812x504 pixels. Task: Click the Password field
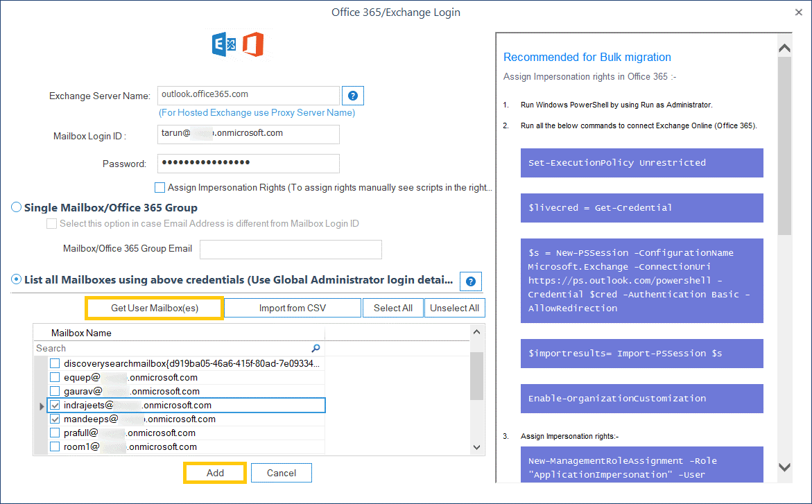click(x=248, y=164)
